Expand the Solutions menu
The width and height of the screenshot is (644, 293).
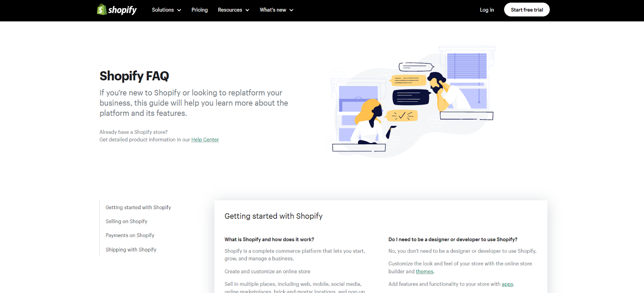pos(166,10)
